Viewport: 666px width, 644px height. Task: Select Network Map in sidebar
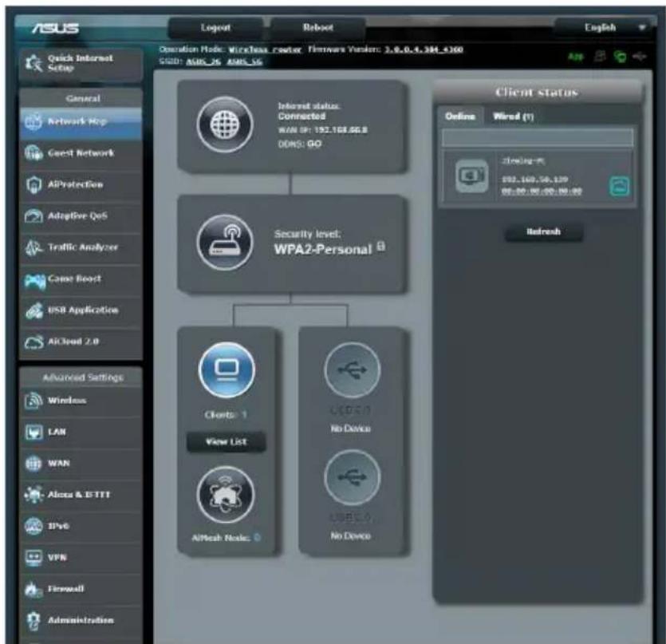[x=81, y=121]
